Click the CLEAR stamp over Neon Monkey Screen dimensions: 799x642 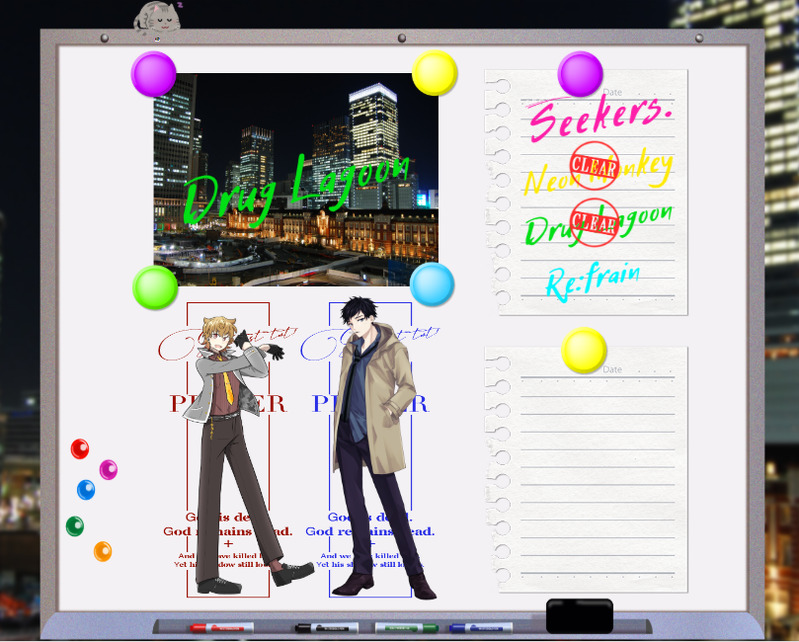click(594, 166)
